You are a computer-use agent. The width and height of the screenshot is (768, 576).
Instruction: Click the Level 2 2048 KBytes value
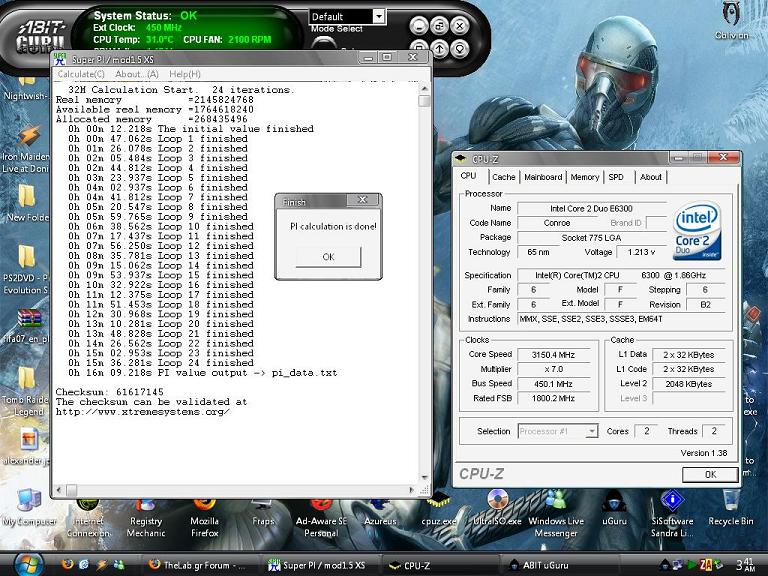point(689,384)
